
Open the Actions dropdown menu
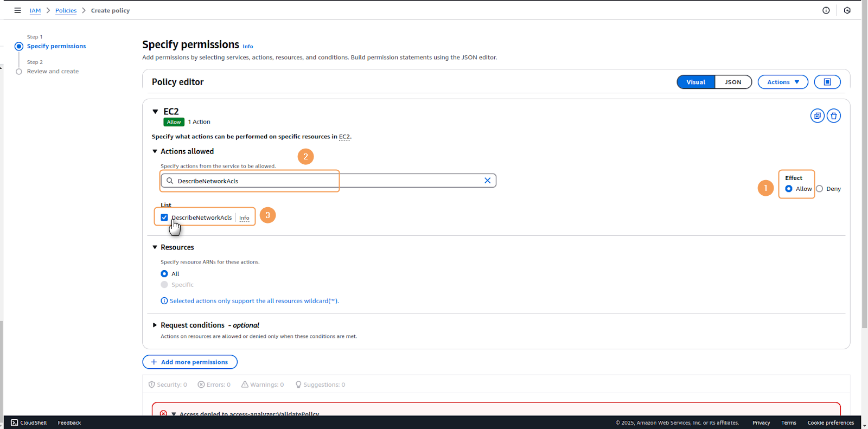[x=782, y=82]
